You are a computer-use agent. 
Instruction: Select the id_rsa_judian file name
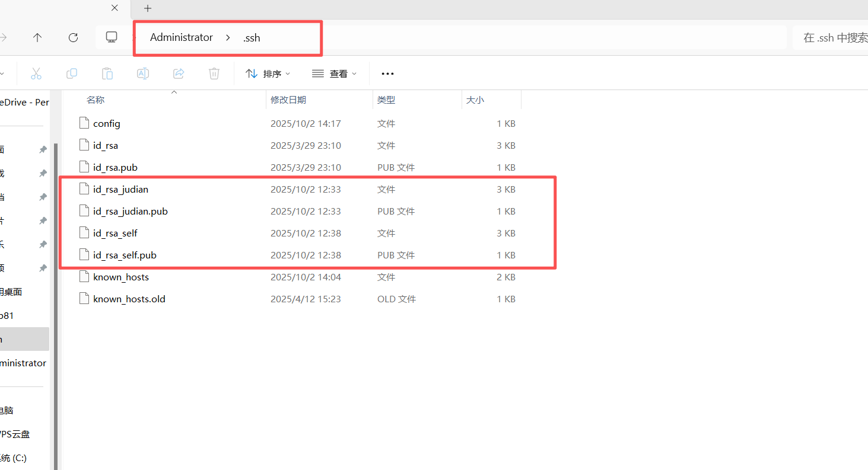(120, 189)
